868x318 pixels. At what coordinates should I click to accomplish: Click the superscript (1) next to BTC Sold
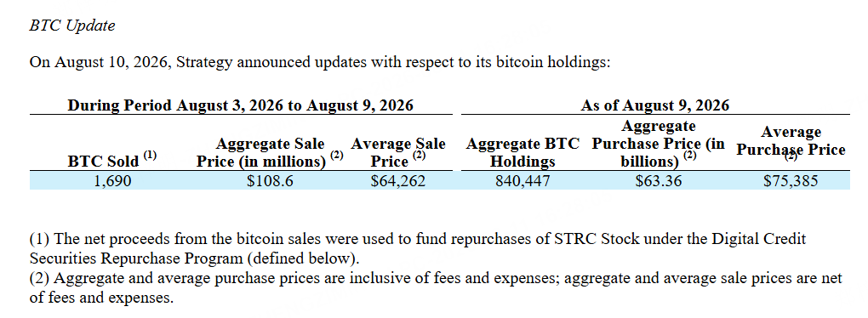click(x=150, y=156)
